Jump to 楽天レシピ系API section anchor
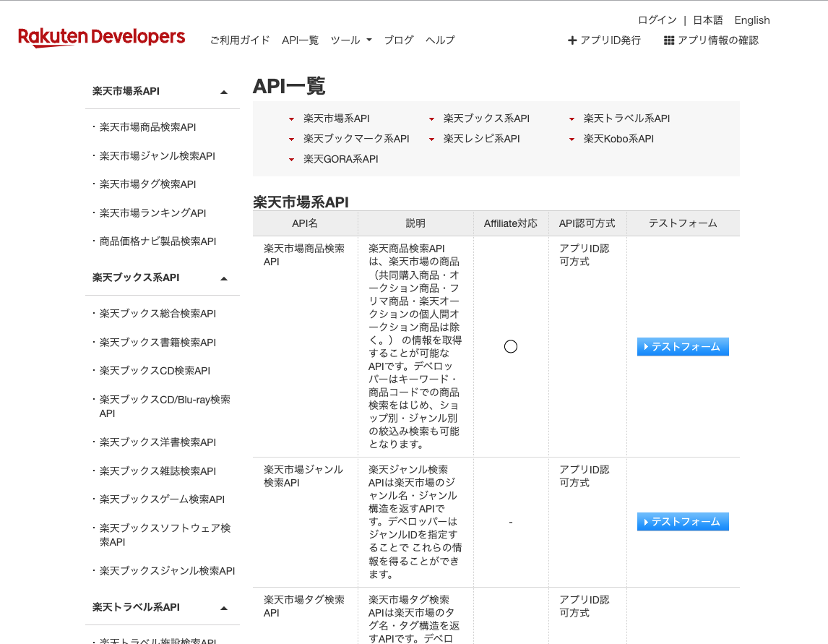 pos(482,139)
